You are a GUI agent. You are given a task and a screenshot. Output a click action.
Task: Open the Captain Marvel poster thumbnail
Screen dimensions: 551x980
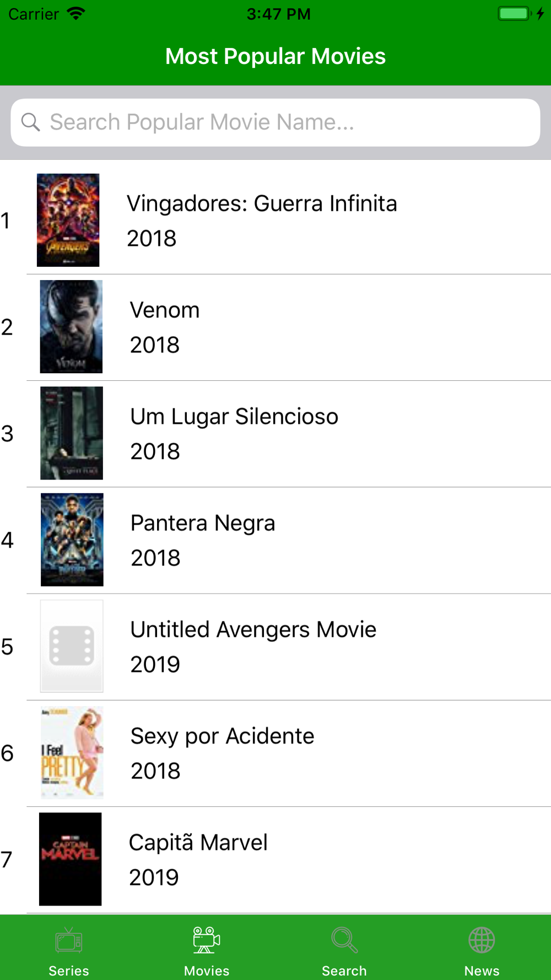point(71,859)
